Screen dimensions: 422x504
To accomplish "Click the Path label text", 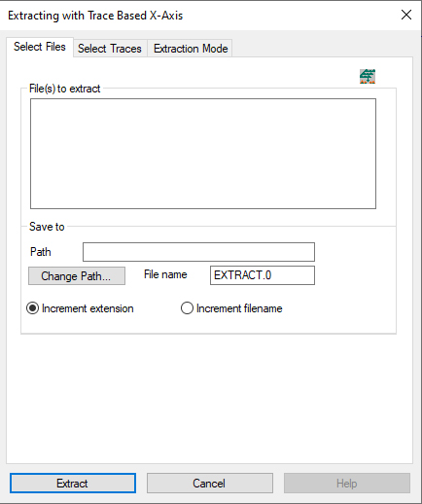I will 41,252.
